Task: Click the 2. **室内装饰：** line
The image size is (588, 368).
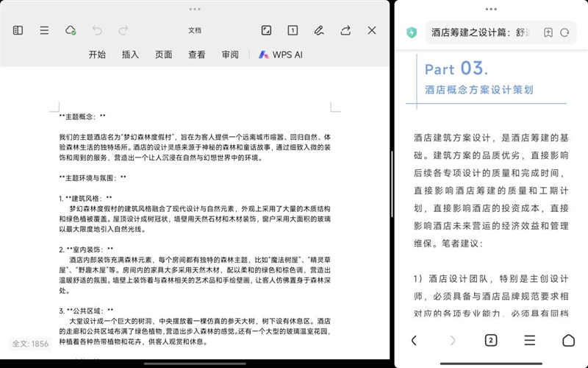Action: coord(86,250)
